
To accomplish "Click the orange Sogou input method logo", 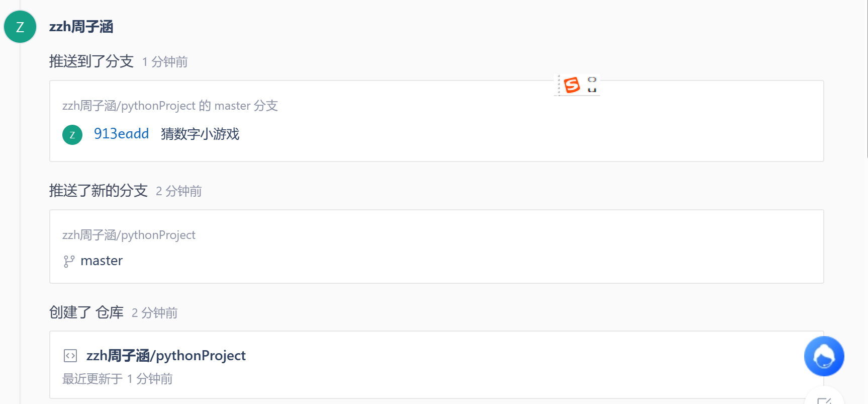I will (571, 85).
